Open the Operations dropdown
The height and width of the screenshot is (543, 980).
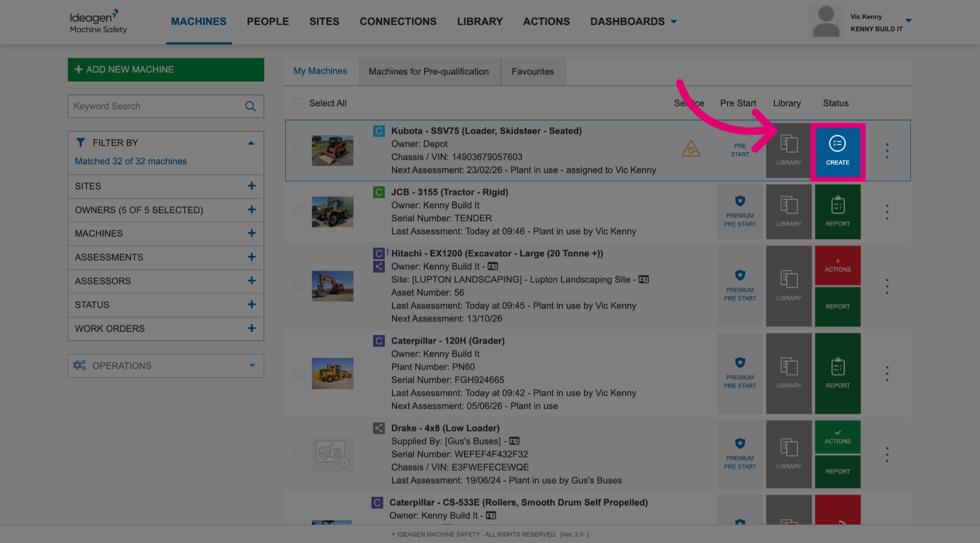pyautogui.click(x=166, y=366)
